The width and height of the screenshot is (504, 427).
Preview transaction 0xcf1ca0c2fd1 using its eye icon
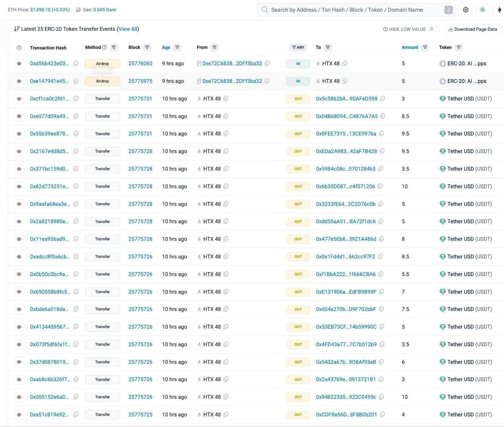19,98
